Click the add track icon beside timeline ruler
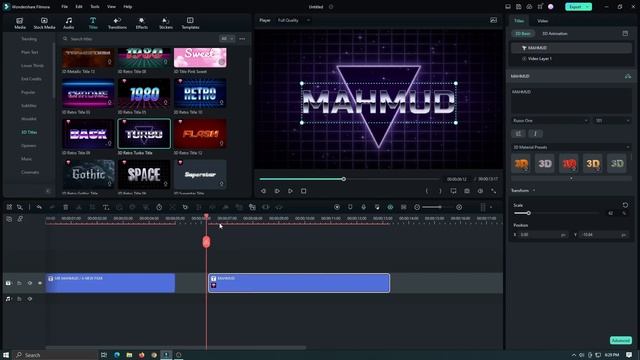The width and height of the screenshot is (640, 360). [x=9, y=219]
